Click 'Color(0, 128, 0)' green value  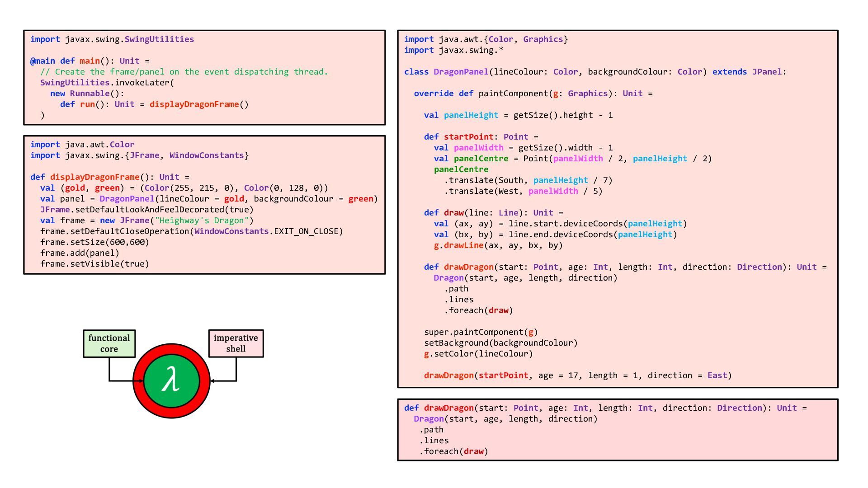(x=283, y=188)
